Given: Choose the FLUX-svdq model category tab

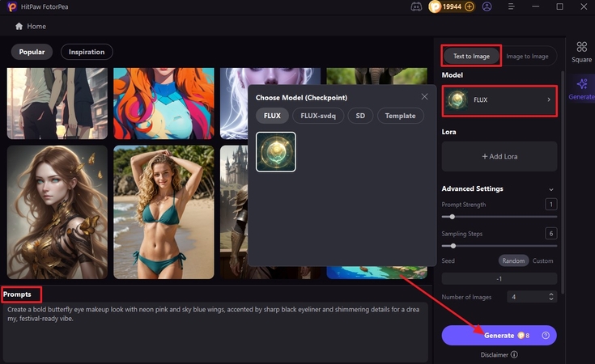Looking at the screenshot, I should click(318, 116).
